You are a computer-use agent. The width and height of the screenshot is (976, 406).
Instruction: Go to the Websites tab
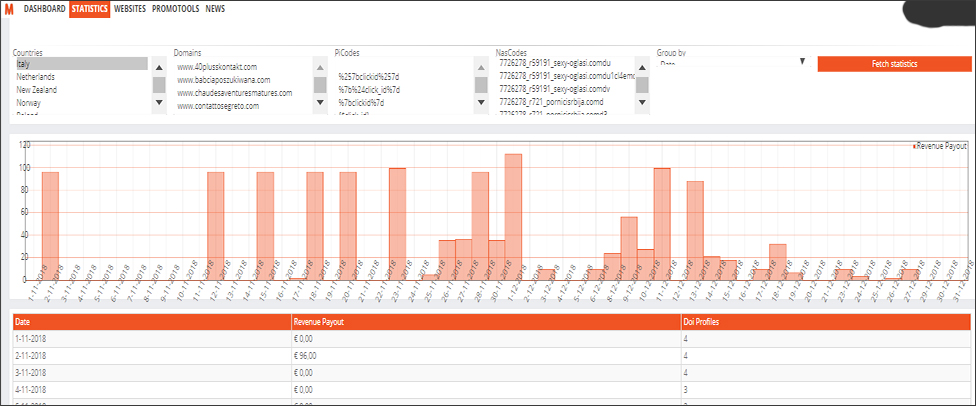pos(130,9)
